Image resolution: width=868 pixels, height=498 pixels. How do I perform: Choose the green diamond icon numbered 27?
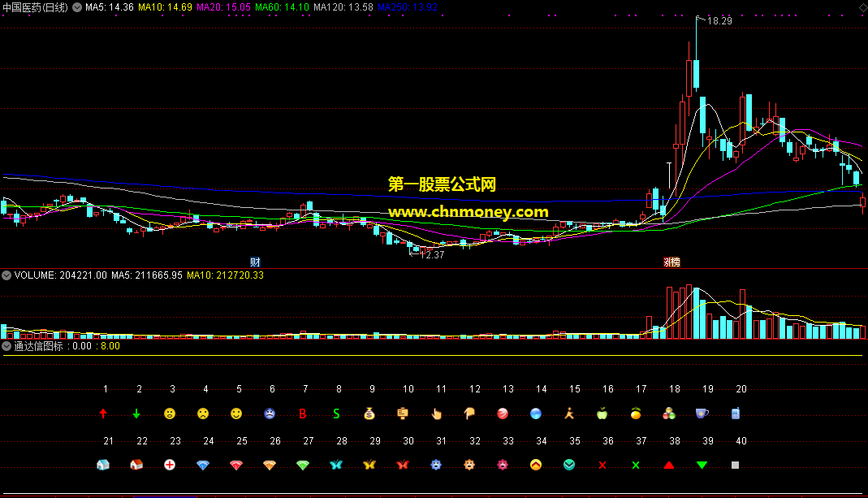(303, 466)
